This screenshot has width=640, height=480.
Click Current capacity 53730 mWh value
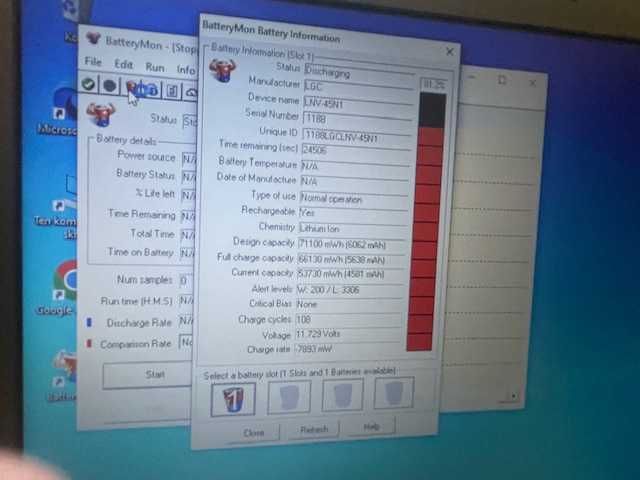coord(350,274)
